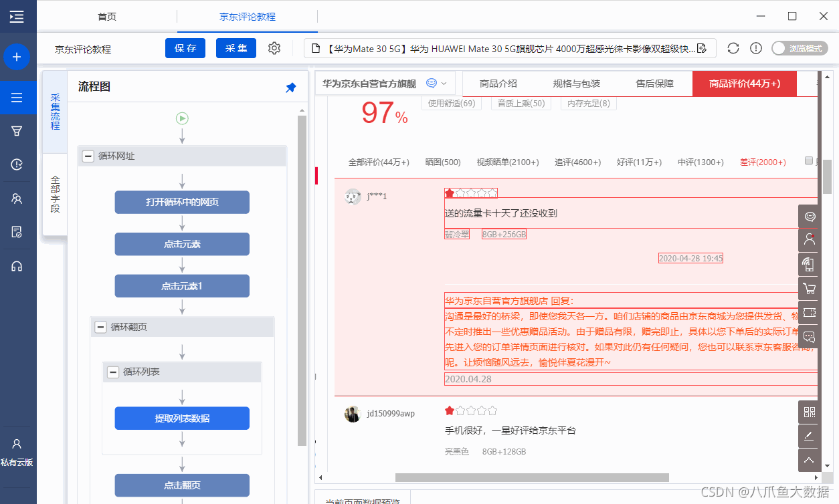Image resolution: width=839 pixels, height=504 pixels.
Task: Filter reviews by 视频晒单(2100+)
Action: tap(507, 162)
